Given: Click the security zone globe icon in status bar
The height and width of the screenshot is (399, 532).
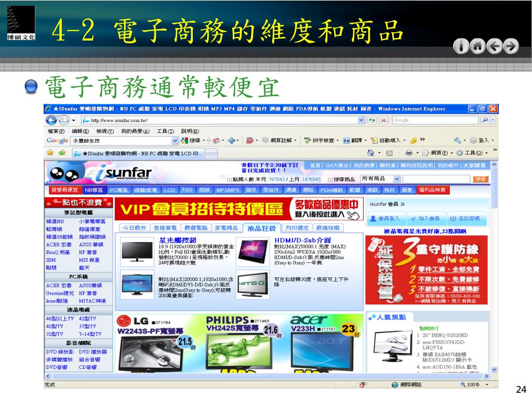Looking at the screenshot, I should tap(395, 385).
